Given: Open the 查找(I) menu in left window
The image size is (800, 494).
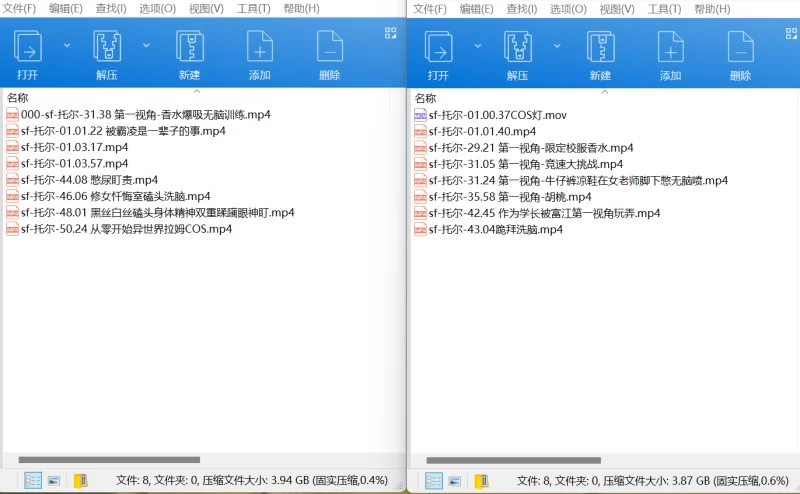Looking at the screenshot, I should [x=111, y=9].
